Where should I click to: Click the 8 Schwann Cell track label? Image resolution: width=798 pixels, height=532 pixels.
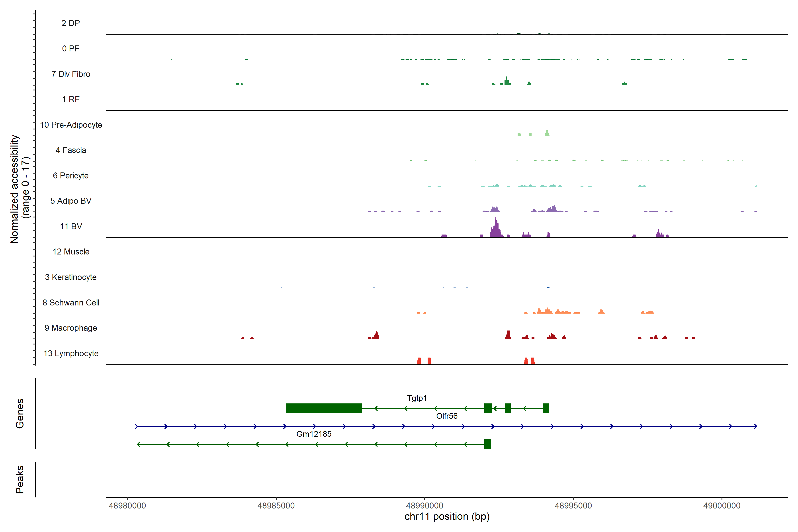click(71, 303)
